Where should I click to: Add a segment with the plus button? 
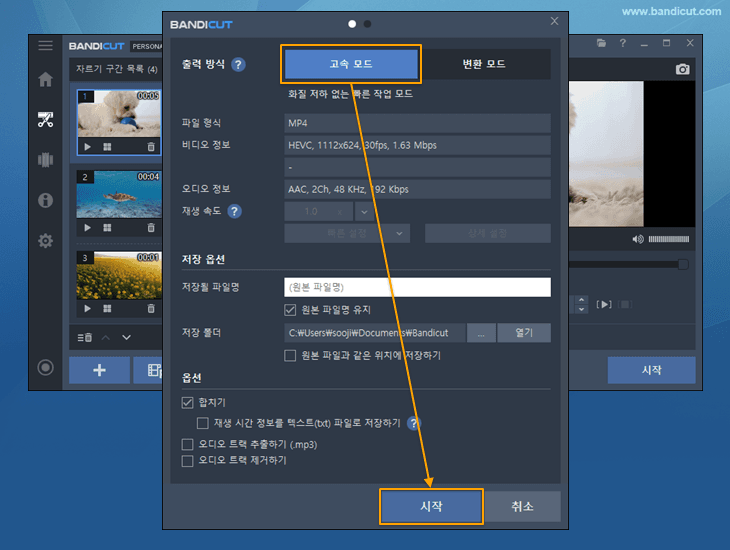(x=99, y=370)
